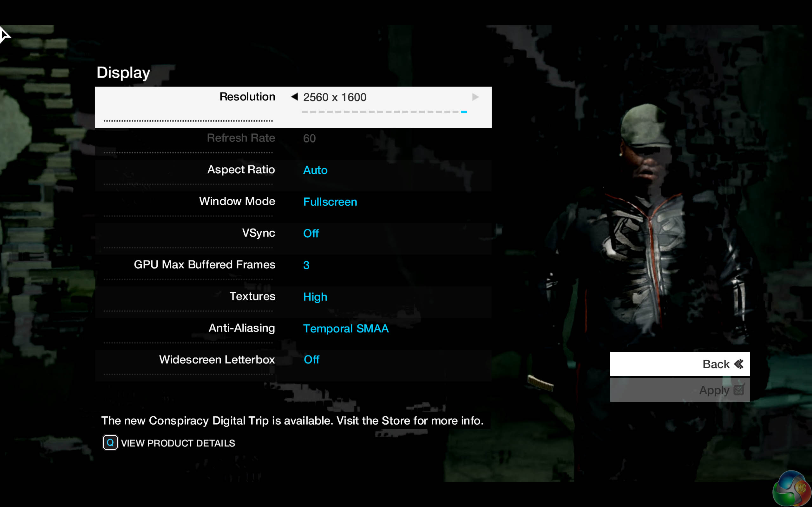The height and width of the screenshot is (507, 812).
Task: Click the resolution dashed slider bar
Action: point(384,112)
